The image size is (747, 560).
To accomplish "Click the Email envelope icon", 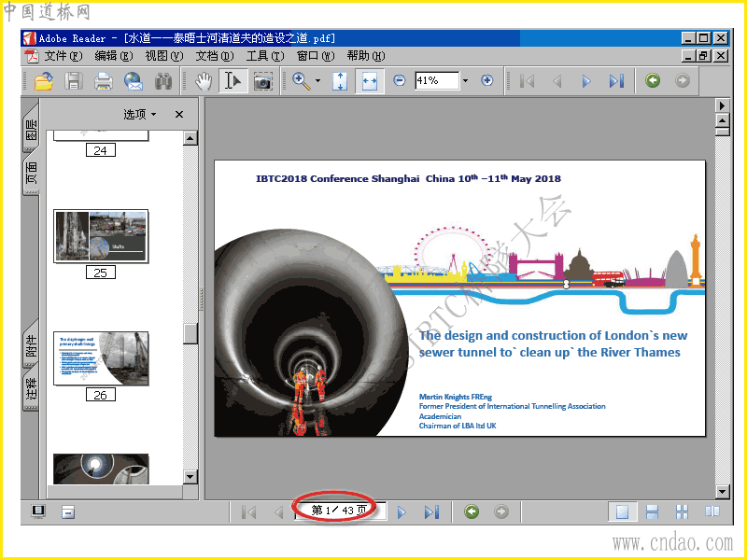I will point(133,81).
